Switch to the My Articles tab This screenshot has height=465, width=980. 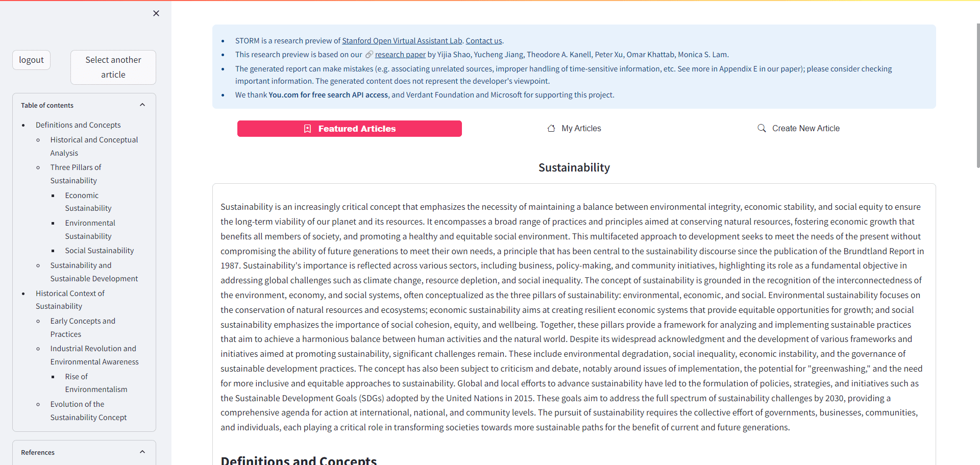574,129
